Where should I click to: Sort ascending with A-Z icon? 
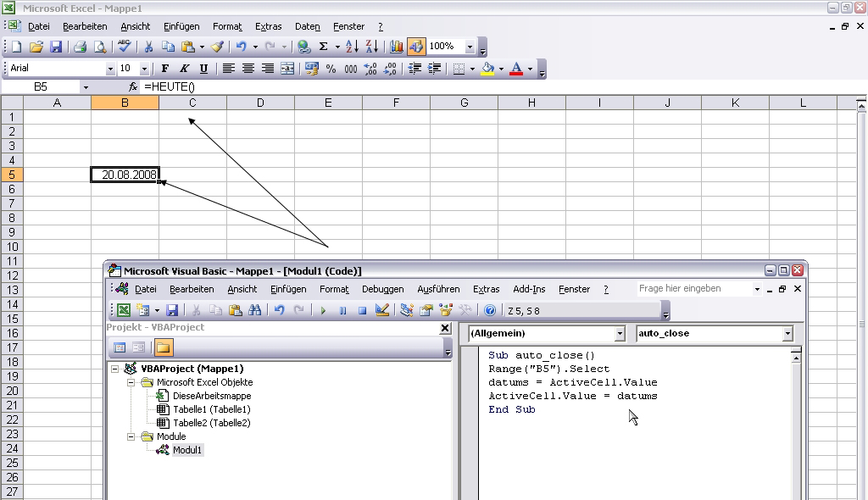pos(352,47)
